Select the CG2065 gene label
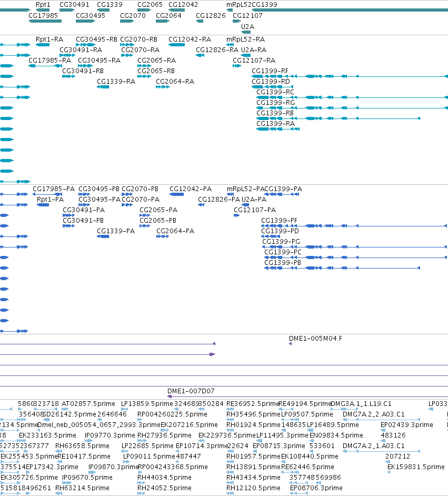This screenshot has width=448, height=496. pos(150,5)
